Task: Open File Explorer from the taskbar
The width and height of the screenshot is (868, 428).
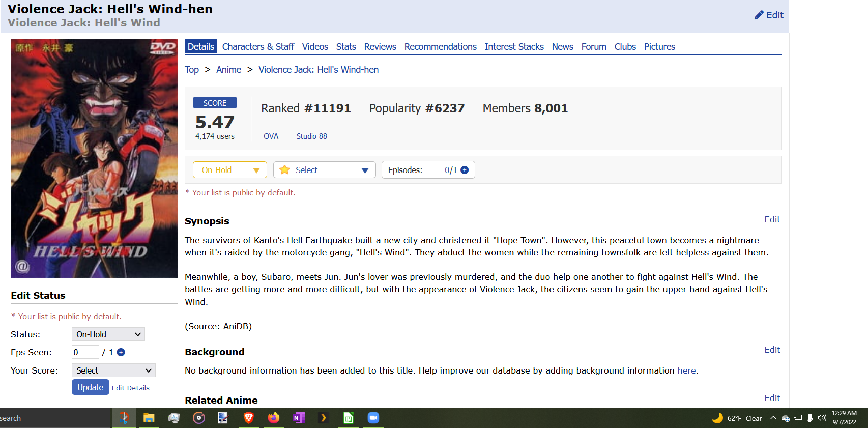Action: point(149,418)
